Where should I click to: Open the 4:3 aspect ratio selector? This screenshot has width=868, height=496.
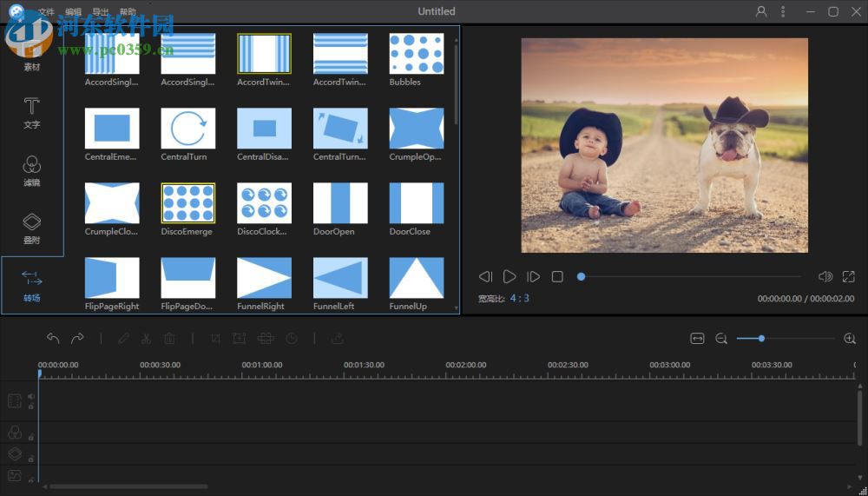[x=519, y=298]
